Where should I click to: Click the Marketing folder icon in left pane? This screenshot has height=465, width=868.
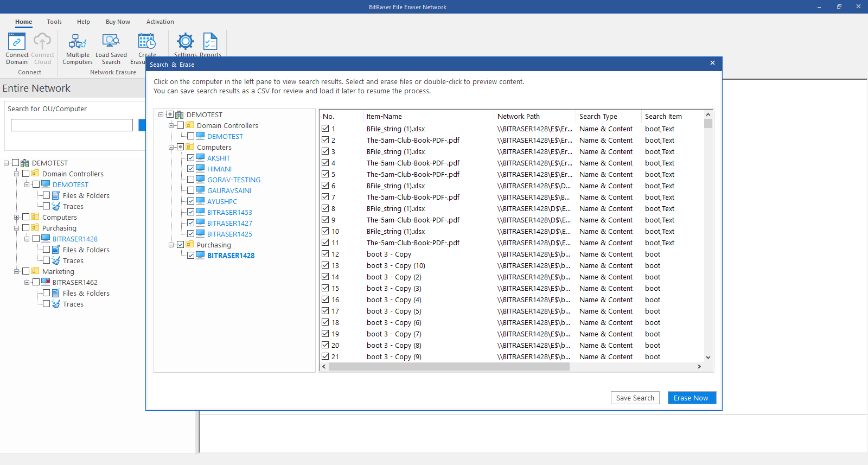(x=35, y=271)
